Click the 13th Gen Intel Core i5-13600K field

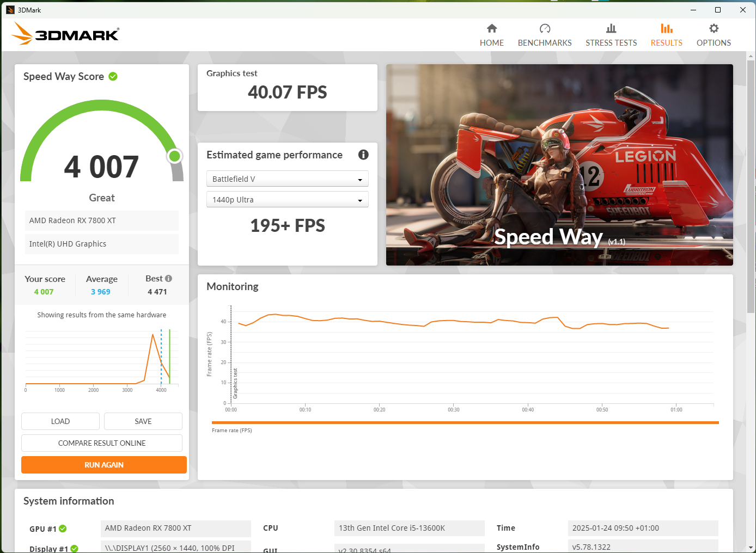tap(410, 528)
